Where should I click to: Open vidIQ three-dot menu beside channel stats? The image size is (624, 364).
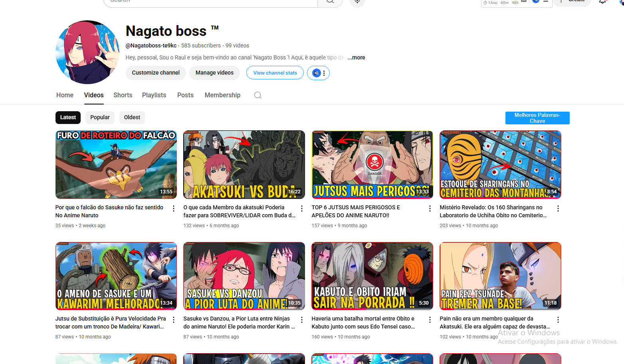point(324,73)
